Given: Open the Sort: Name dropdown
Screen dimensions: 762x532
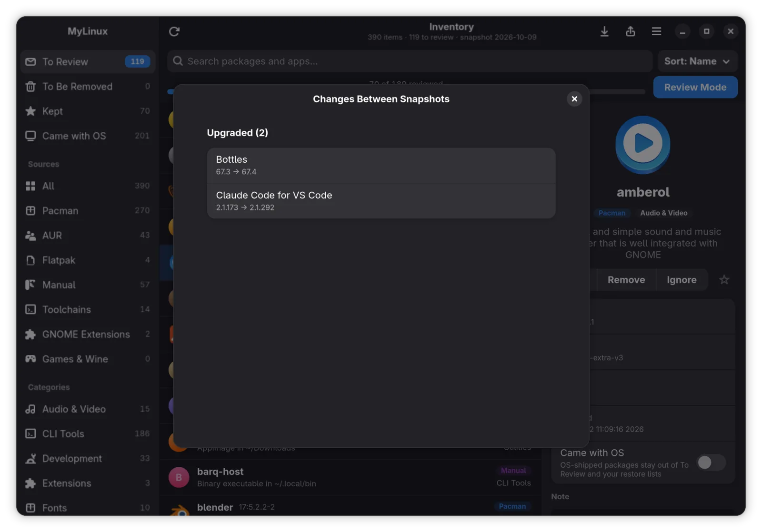Looking at the screenshot, I should click(x=697, y=61).
